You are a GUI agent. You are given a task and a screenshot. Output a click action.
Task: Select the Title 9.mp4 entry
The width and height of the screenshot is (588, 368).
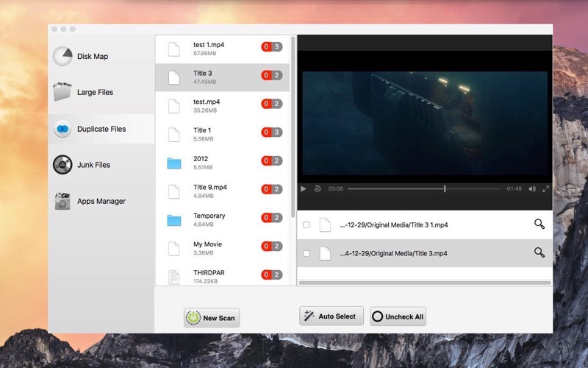[x=223, y=191]
